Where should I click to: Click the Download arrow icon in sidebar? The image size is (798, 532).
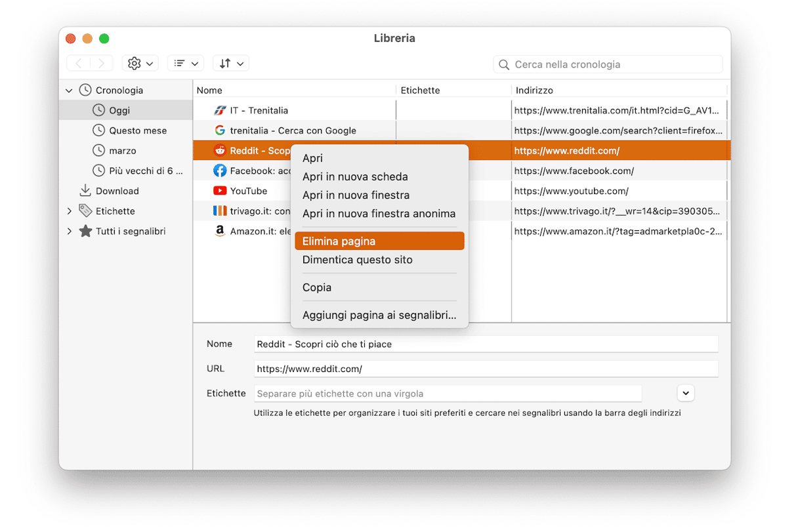pos(85,190)
